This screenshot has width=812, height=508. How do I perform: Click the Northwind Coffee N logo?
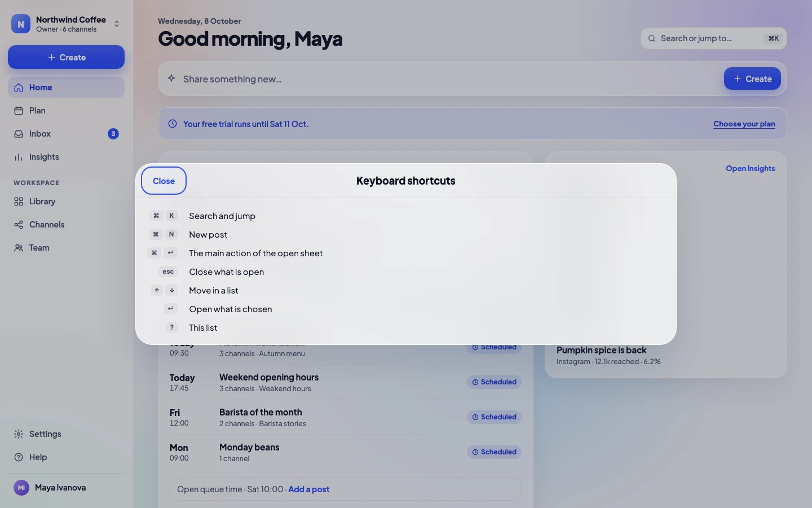tap(21, 24)
